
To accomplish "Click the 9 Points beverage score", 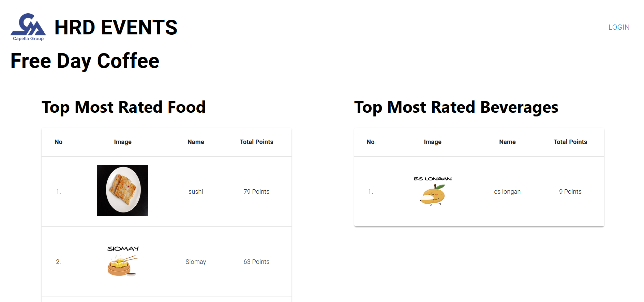I will click(x=570, y=192).
